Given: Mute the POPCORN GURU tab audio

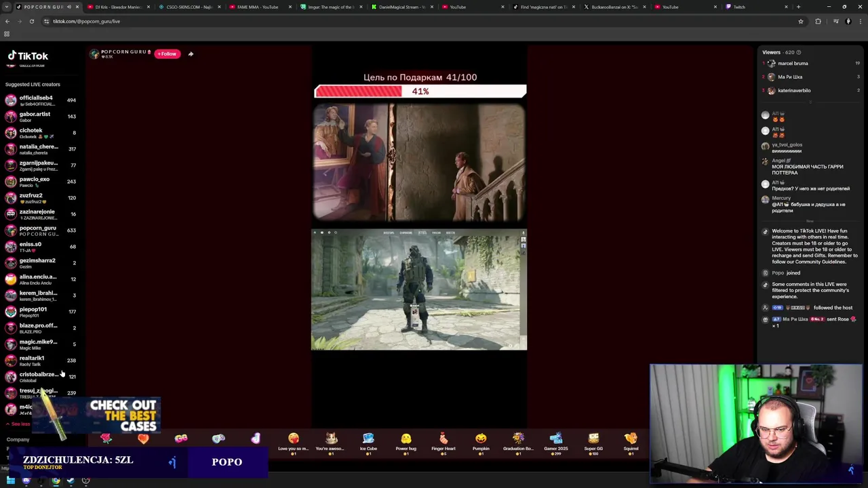Looking at the screenshot, I should pyautogui.click(x=68, y=7).
